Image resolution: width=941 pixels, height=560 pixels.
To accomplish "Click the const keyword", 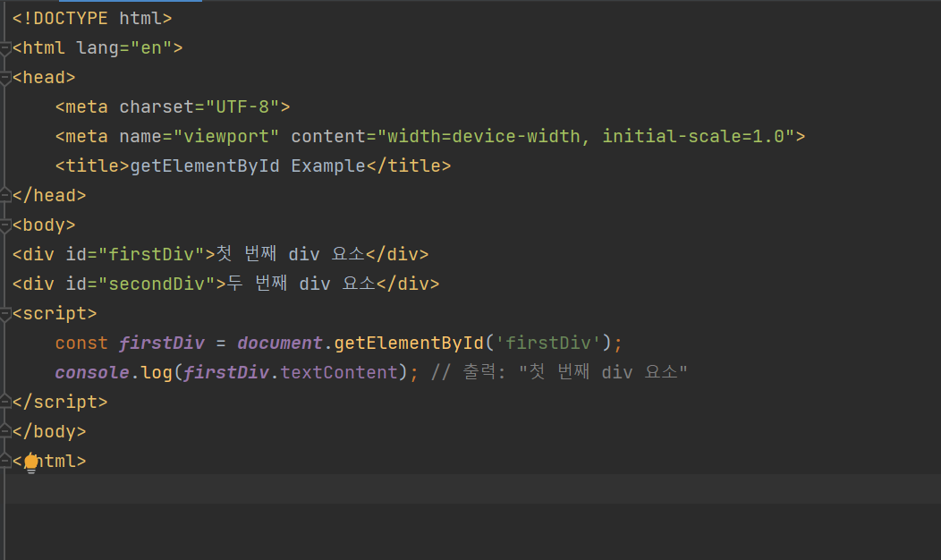I will (x=81, y=343).
